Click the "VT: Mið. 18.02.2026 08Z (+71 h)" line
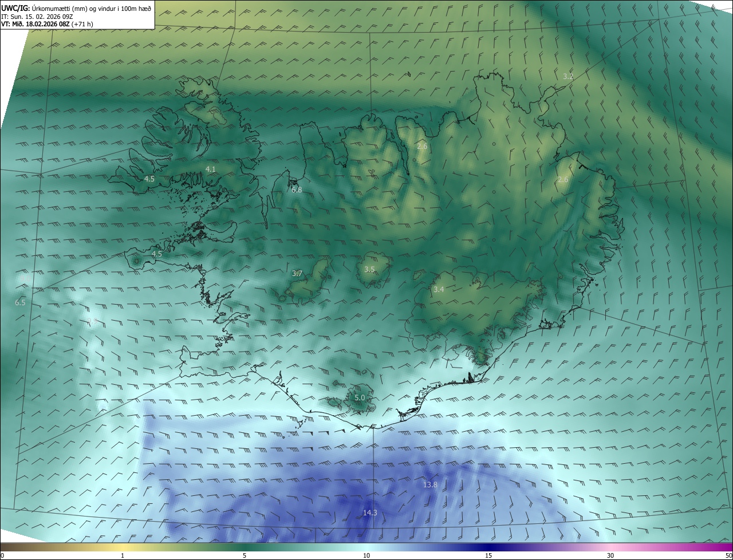The width and height of the screenshot is (733, 560). (x=47, y=24)
